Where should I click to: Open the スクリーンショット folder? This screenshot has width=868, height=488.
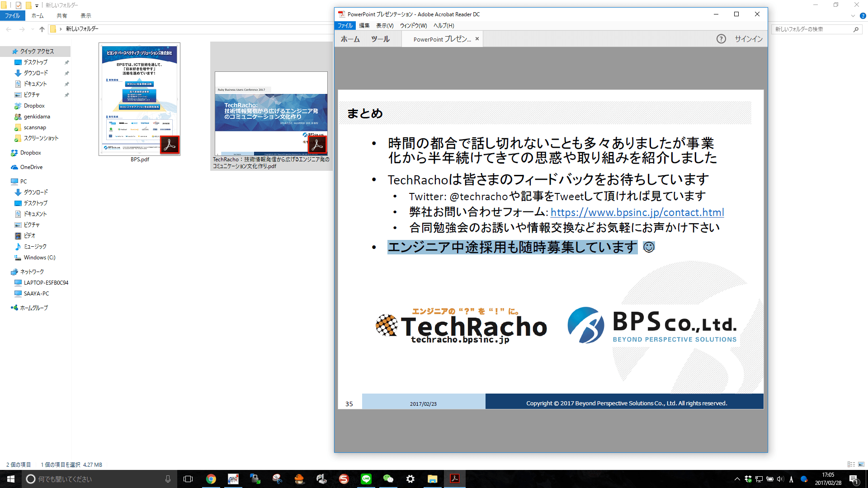tap(41, 138)
